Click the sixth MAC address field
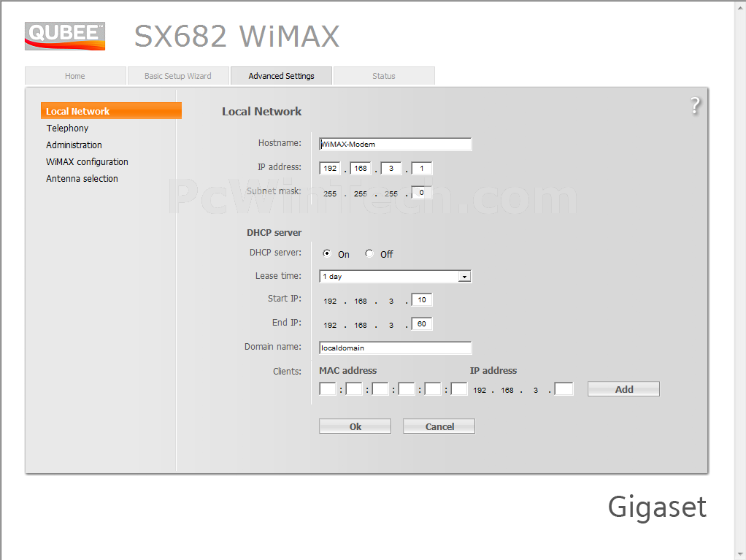746x560 pixels. 459,389
